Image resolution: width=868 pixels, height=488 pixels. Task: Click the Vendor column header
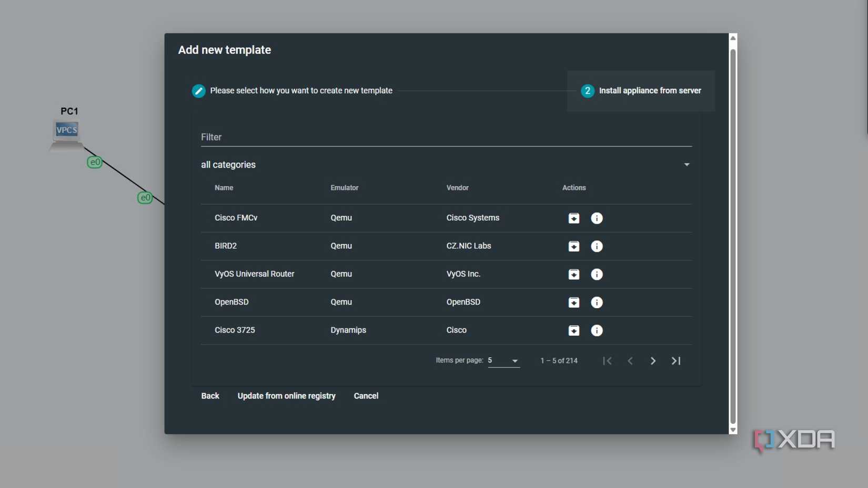click(458, 188)
